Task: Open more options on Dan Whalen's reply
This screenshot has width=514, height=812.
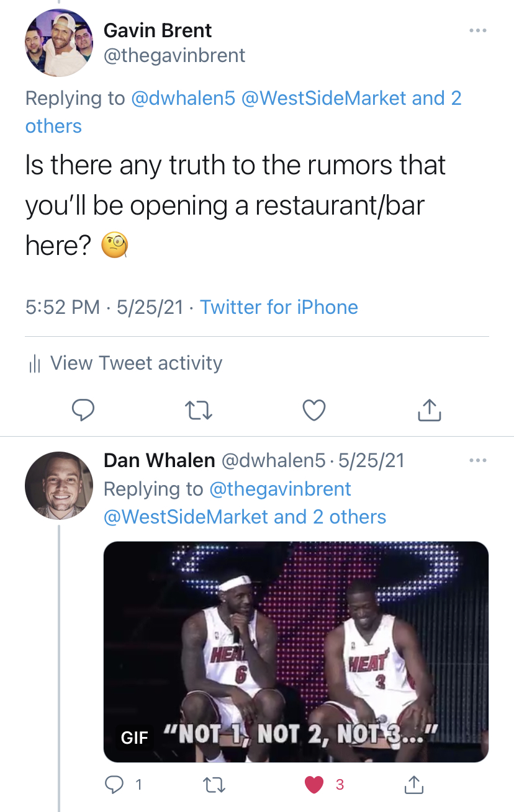Action: [x=478, y=460]
